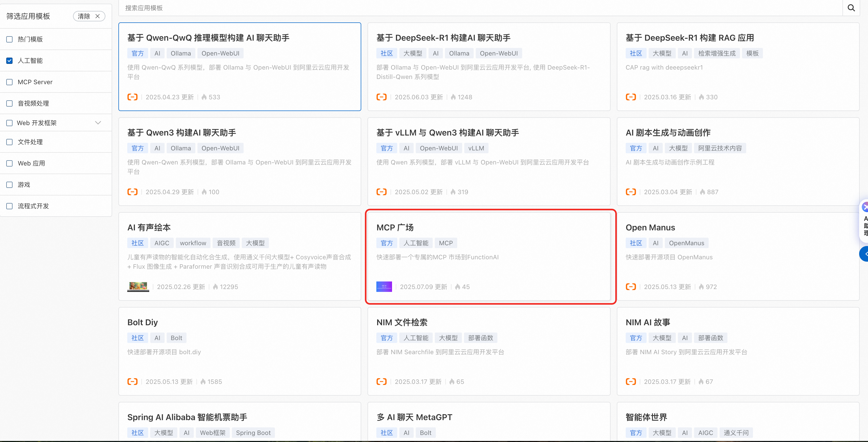Click the blue arrow tab at the right edge
Screen dimensions: 868x442
864,254
